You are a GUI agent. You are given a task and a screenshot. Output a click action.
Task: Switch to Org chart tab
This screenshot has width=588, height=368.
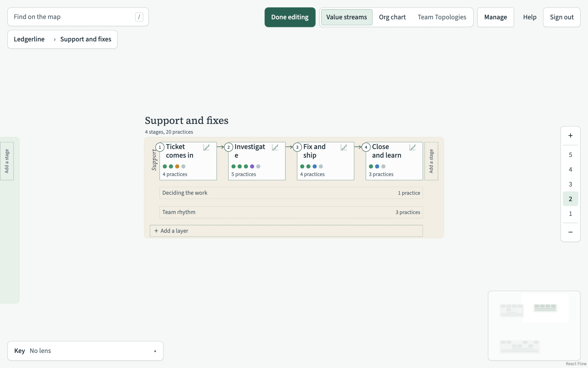coord(392,17)
